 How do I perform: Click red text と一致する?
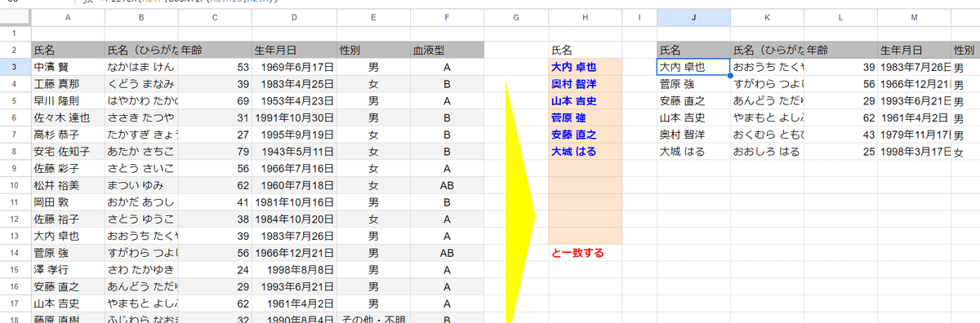point(578,253)
